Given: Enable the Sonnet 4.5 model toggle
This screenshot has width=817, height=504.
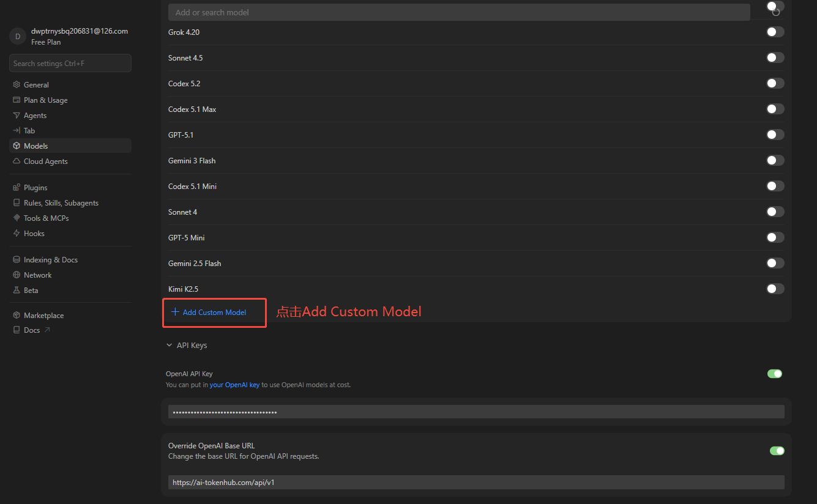Looking at the screenshot, I should 775,57.
